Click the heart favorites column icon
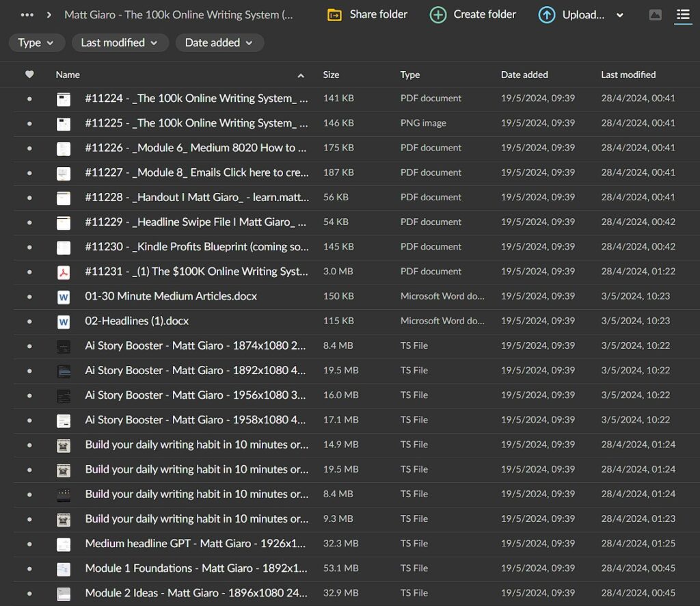 pyautogui.click(x=29, y=75)
